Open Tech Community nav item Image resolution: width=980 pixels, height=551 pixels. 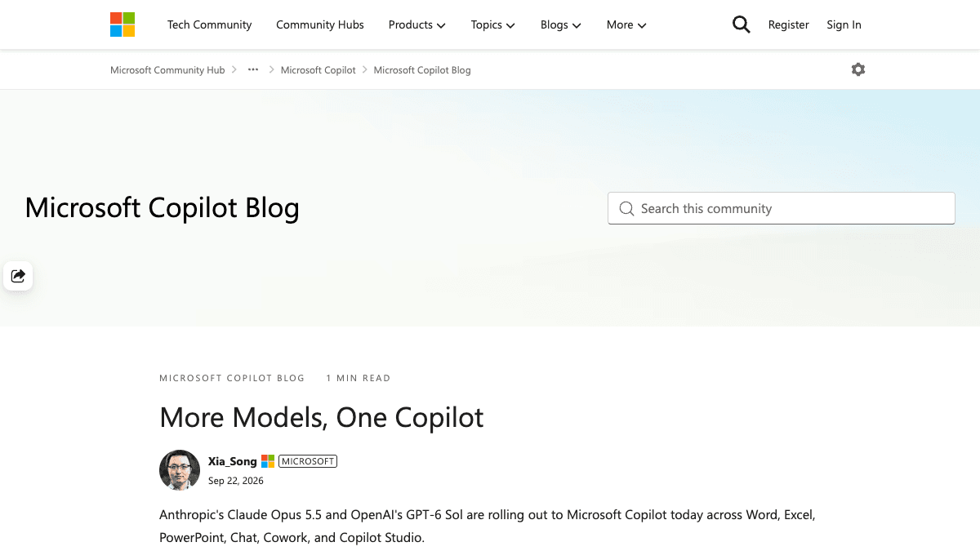[210, 24]
